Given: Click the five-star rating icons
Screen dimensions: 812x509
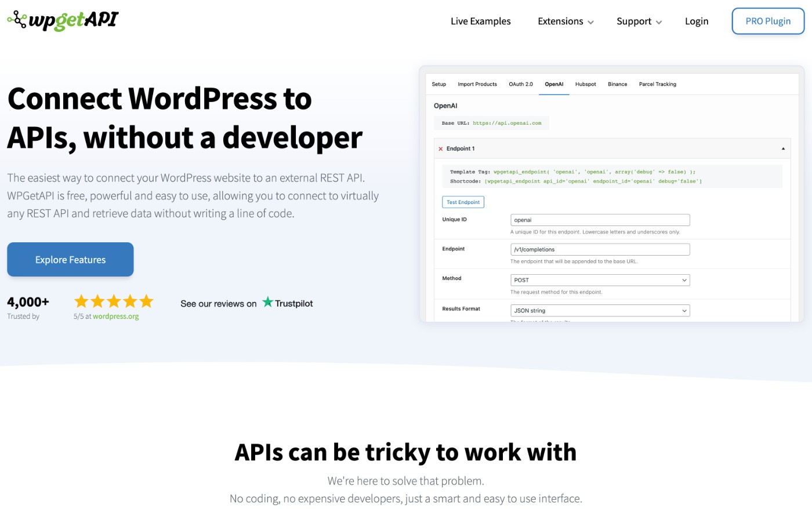Looking at the screenshot, I should click(114, 301).
